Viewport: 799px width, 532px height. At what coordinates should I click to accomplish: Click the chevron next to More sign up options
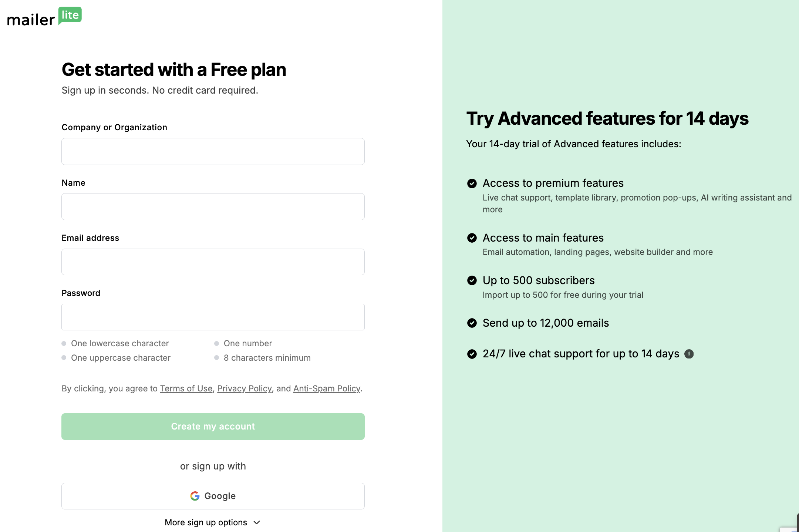[x=257, y=522]
